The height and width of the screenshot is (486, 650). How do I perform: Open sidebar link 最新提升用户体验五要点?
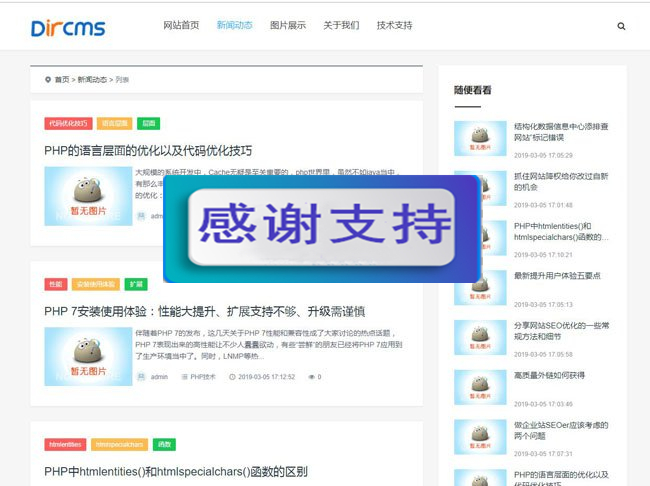click(557, 276)
